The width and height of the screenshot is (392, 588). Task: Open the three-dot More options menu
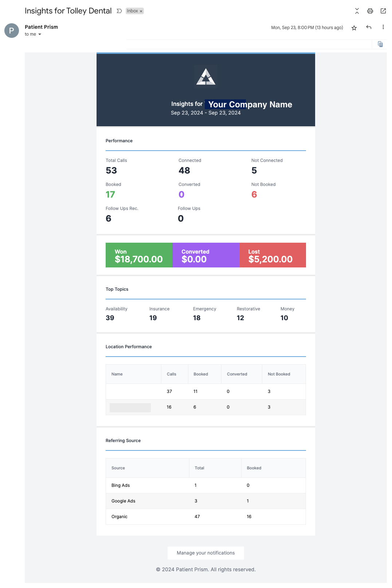tap(383, 27)
